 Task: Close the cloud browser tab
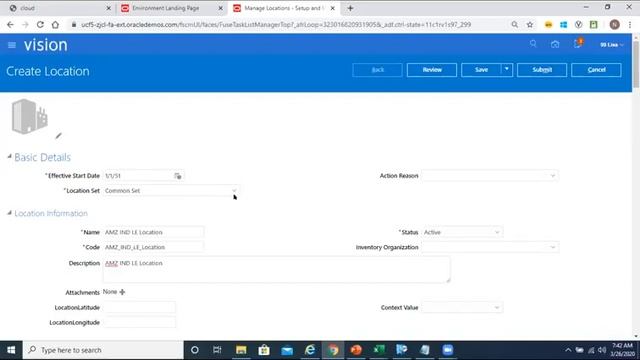[x=109, y=8]
